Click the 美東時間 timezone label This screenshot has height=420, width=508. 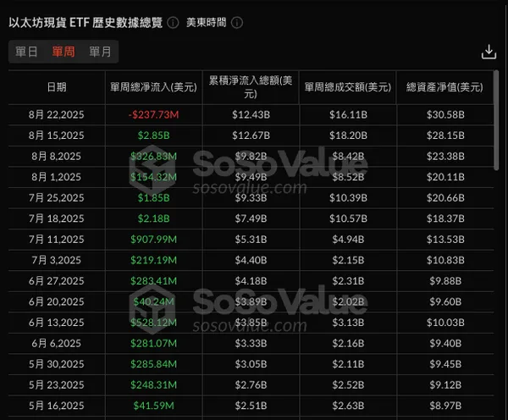pyautogui.click(x=206, y=22)
